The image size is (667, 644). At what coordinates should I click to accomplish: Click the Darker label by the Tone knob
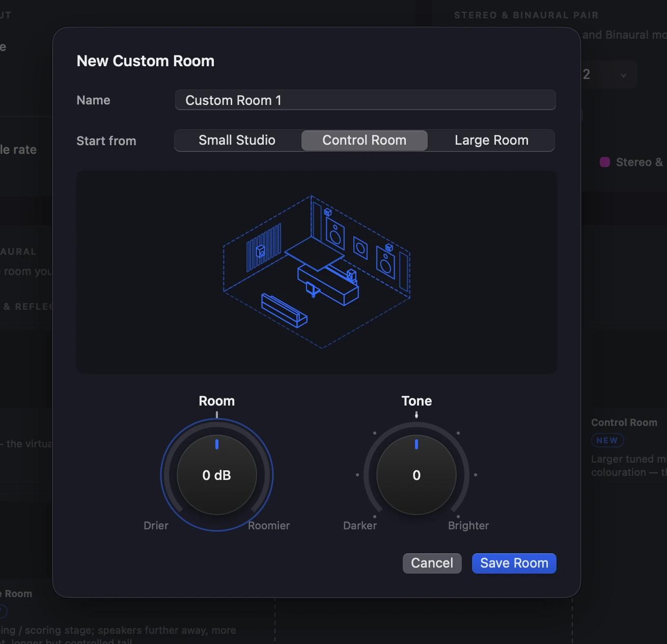coord(360,525)
